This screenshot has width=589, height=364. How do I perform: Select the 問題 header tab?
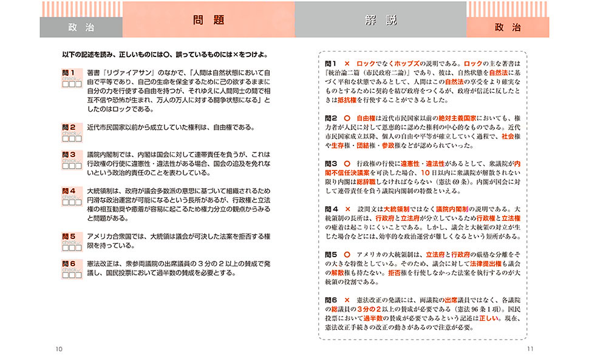tap(208, 19)
